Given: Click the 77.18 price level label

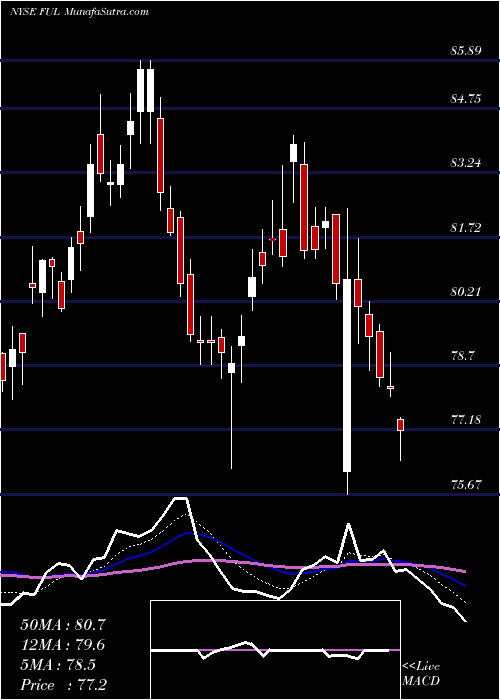Looking at the screenshot, I should click(x=466, y=420).
